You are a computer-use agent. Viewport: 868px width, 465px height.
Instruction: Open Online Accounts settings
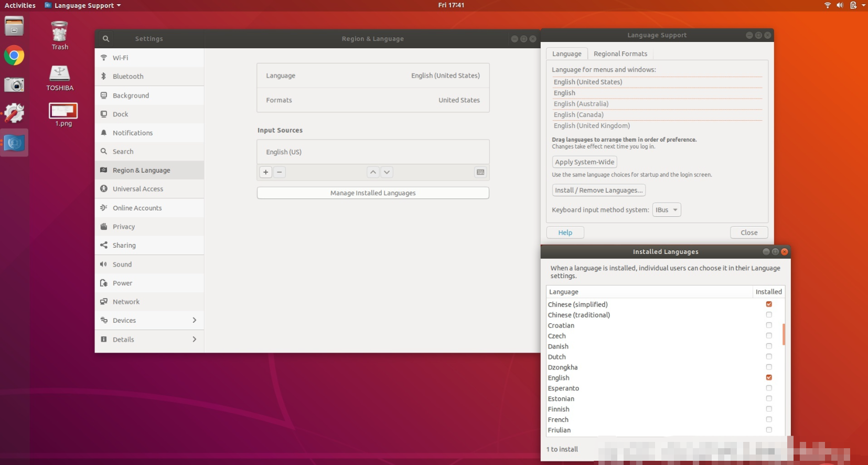click(x=149, y=208)
